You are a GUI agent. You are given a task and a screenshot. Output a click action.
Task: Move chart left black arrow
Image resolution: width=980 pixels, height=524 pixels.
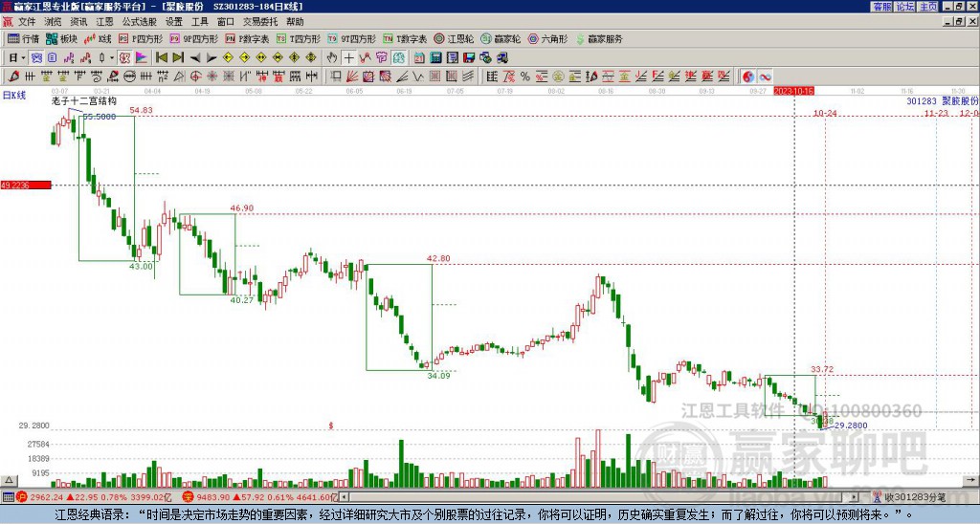(194, 58)
